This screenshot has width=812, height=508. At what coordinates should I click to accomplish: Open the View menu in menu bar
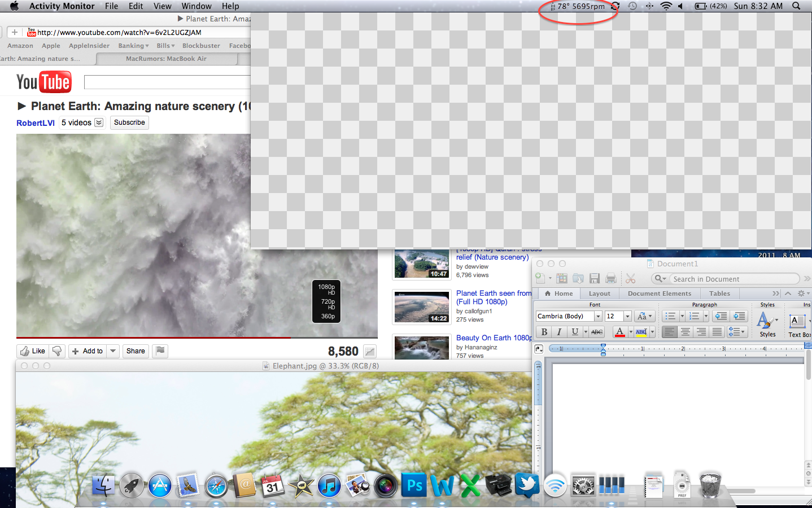pos(162,6)
